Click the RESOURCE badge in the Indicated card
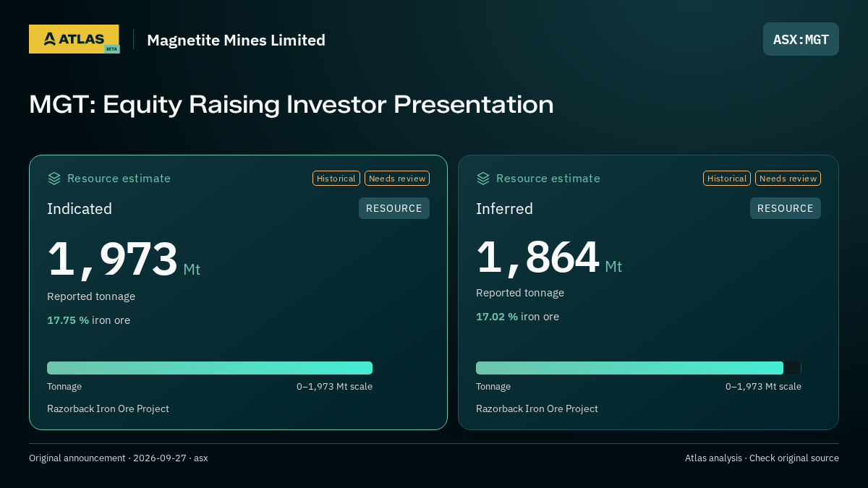 point(394,208)
